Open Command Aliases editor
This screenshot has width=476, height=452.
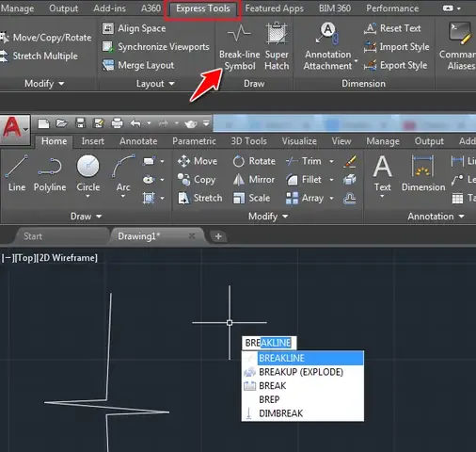(x=458, y=47)
